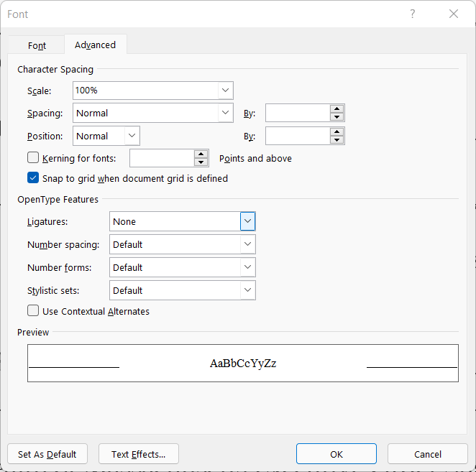Open the Stylistic sets dropdown
The height and width of the screenshot is (472, 476).
tap(248, 290)
